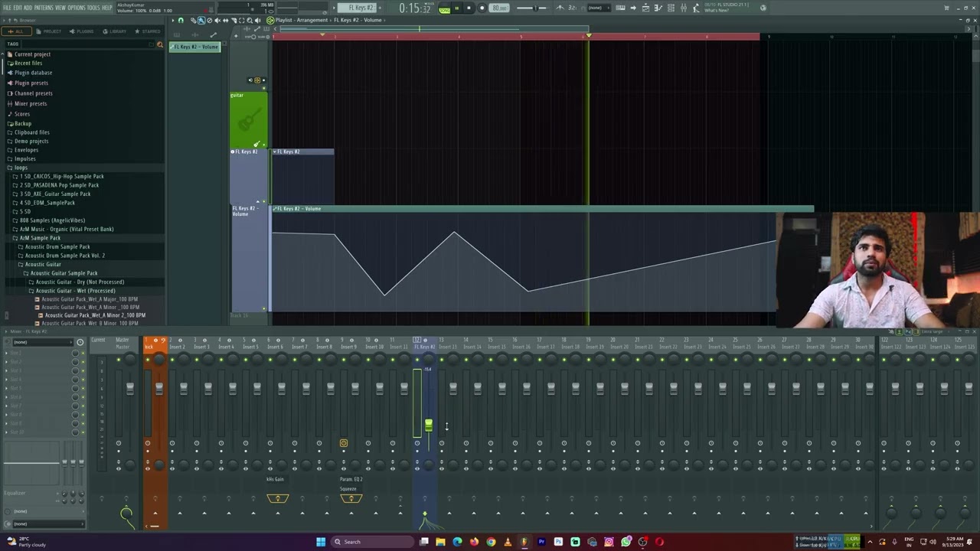
Task: Open the PATTERNS menu
Action: [x=44, y=8]
